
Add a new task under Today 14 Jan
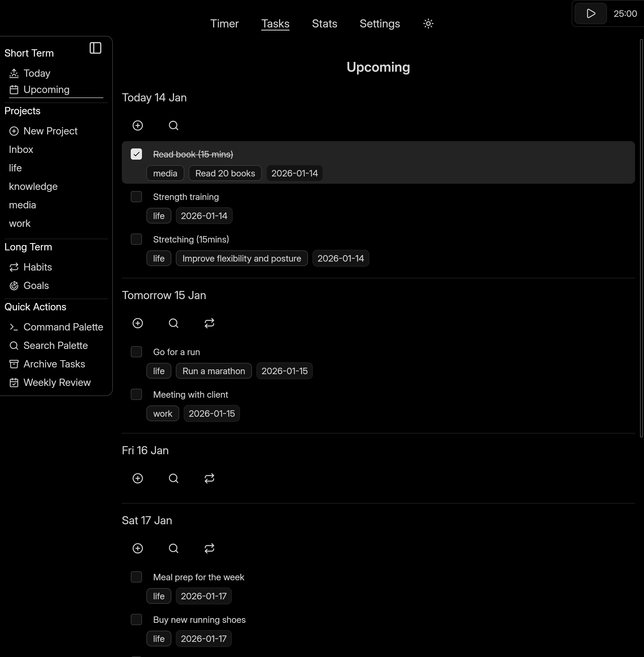tap(138, 125)
